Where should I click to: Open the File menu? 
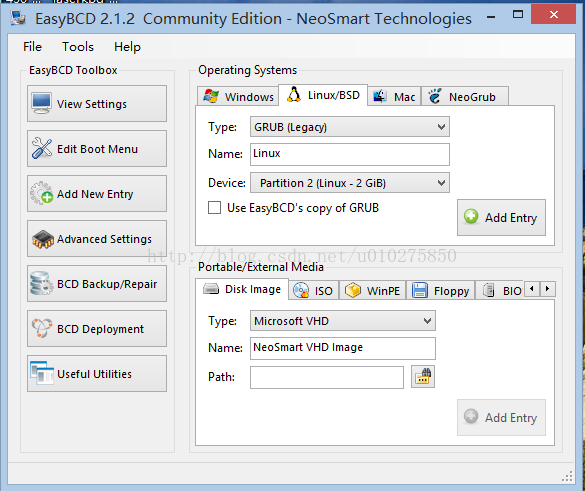(32, 47)
